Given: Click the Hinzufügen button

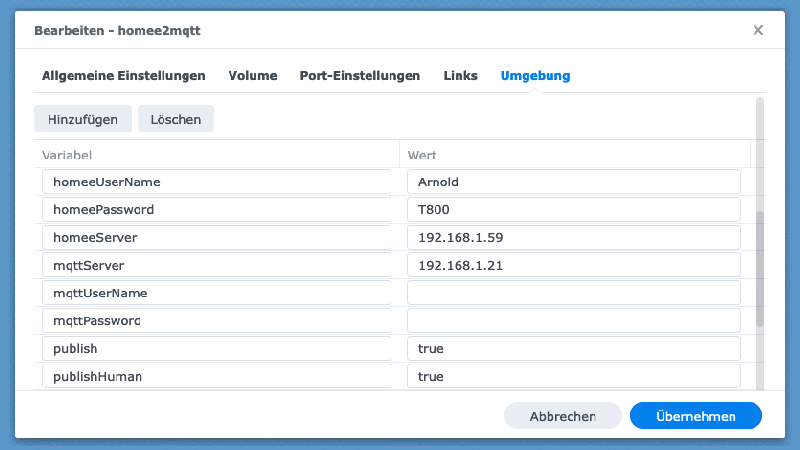Looking at the screenshot, I should point(83,119).
